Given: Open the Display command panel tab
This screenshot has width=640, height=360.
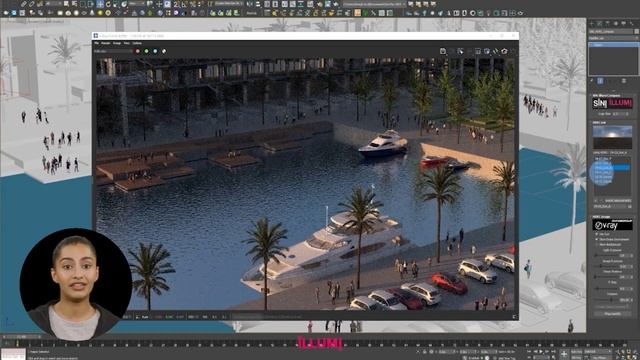Looking at the screenshot, I should click(x=624, y=24).
